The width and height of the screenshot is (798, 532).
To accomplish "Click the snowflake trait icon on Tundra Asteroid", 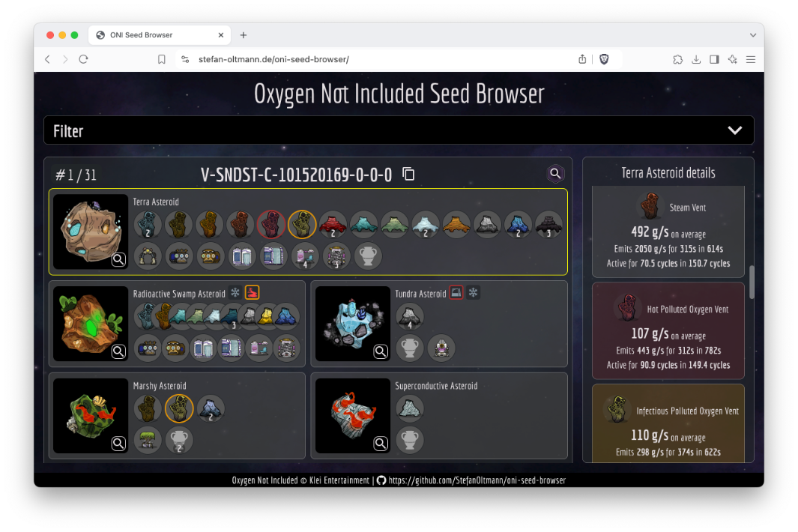I will click(x=473, y=293).
